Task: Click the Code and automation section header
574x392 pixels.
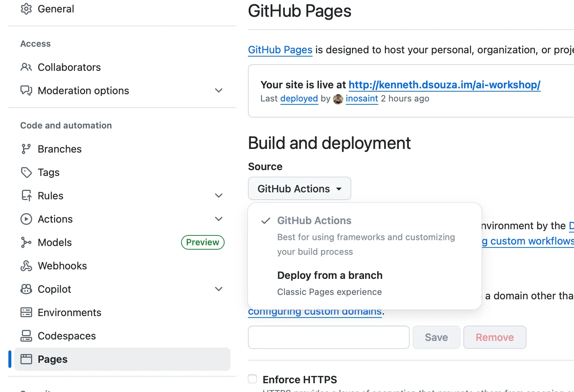Action: (66, 125)
